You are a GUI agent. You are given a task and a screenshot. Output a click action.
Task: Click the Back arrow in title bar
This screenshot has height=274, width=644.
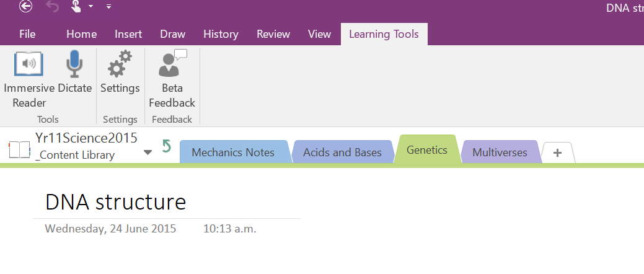pos(25,7)
